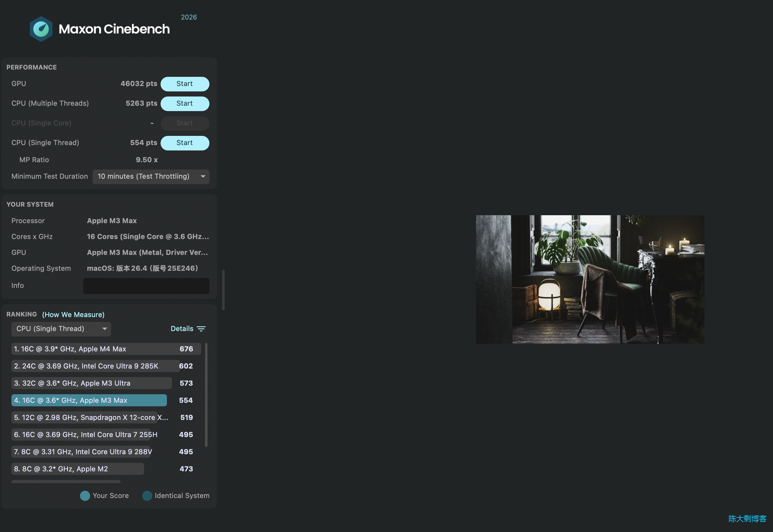Open the Details filter icon in Ranking

pyautogui.click(x=201, y=329)
